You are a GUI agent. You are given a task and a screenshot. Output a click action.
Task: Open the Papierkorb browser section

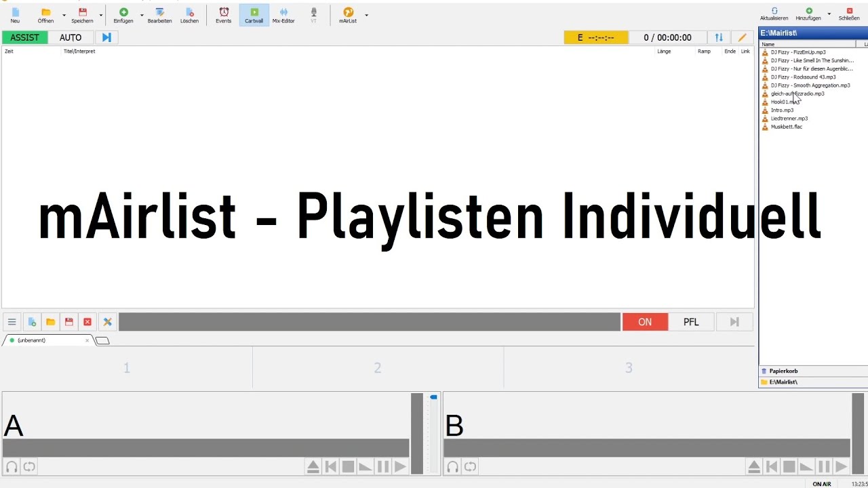[x=813, y=371]
